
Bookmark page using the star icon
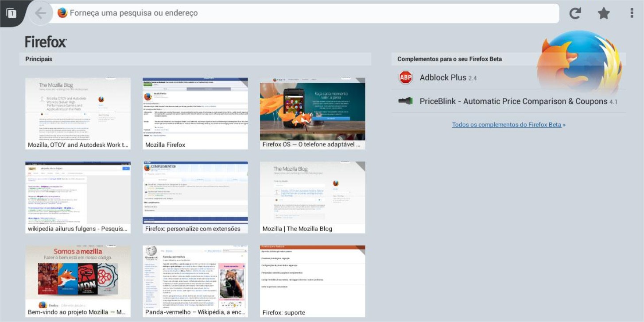[603, 13]
